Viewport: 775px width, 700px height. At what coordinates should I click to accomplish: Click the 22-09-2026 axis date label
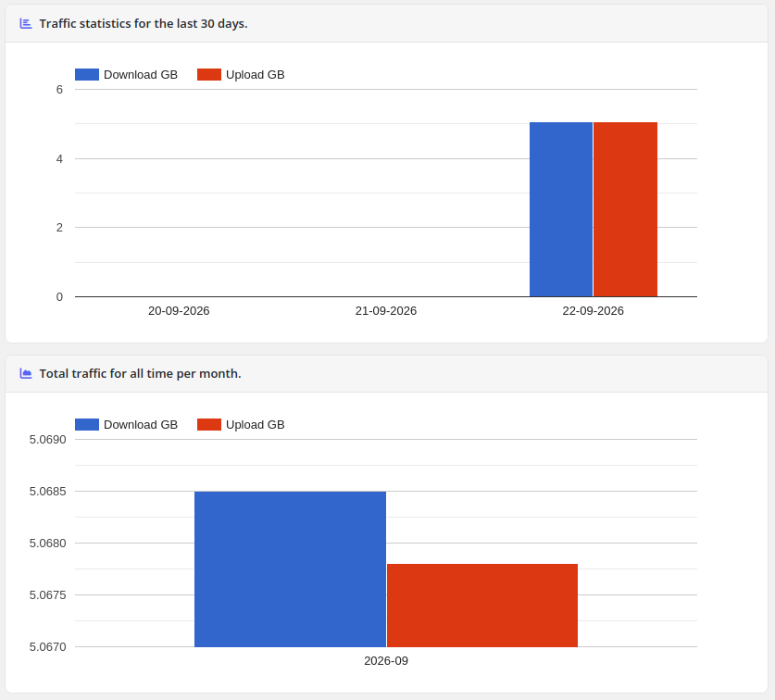coord(594,311)
